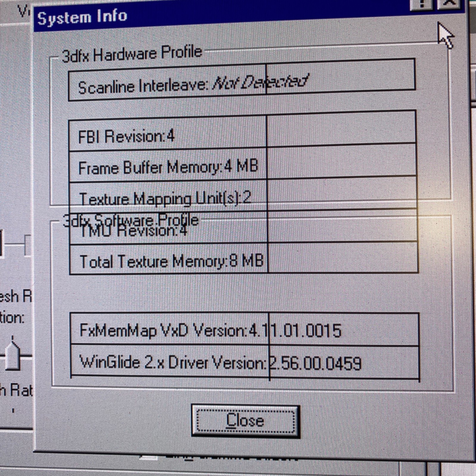The image size is (476, 476).
Task: Click the Close button in System Info
Action: pyautogui.click(x=245, y=421)
